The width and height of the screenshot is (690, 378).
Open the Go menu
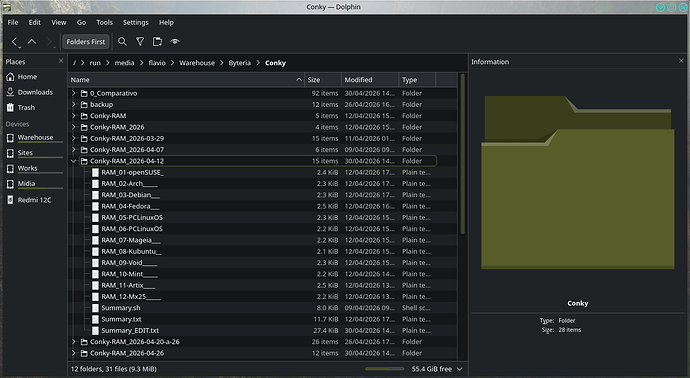click(x=81, y=22)
